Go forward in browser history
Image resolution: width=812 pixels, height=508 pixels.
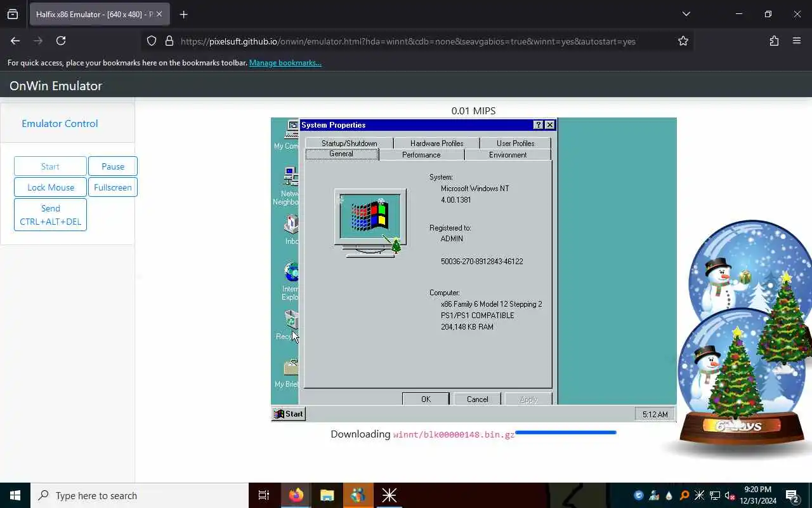(x=38, y=41)
